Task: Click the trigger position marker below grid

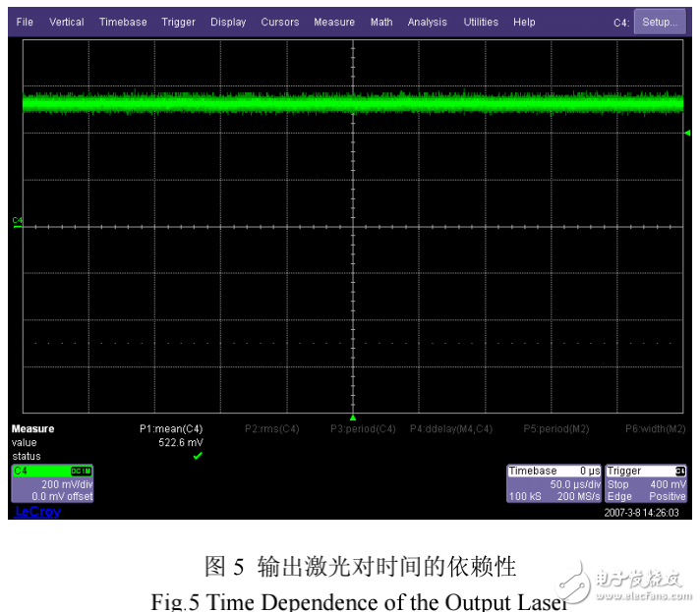Action: pyautogui.click(x=353, y=417)
